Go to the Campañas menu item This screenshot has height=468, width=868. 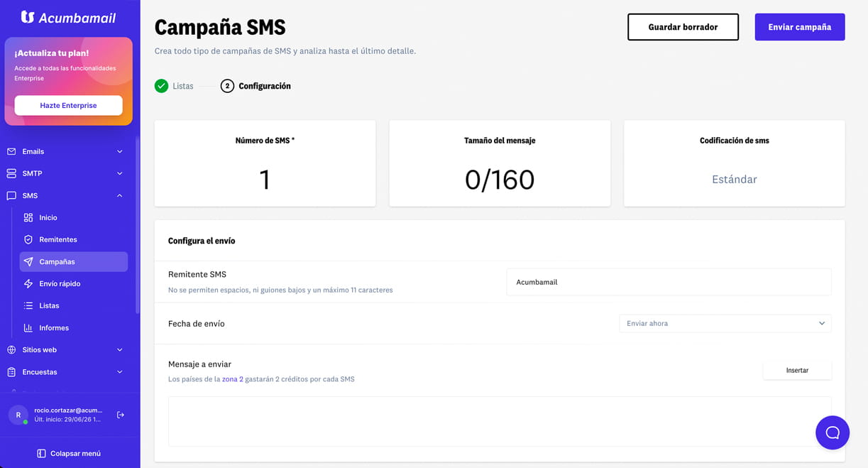click(x=74, y=261)
